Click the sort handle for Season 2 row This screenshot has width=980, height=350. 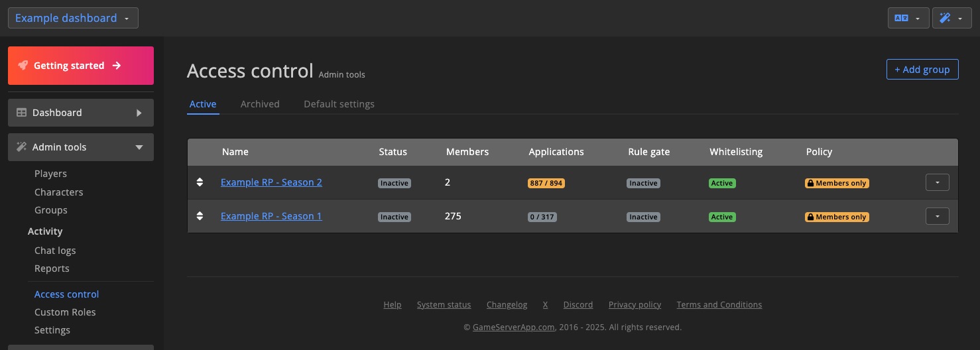click(200, 182)
